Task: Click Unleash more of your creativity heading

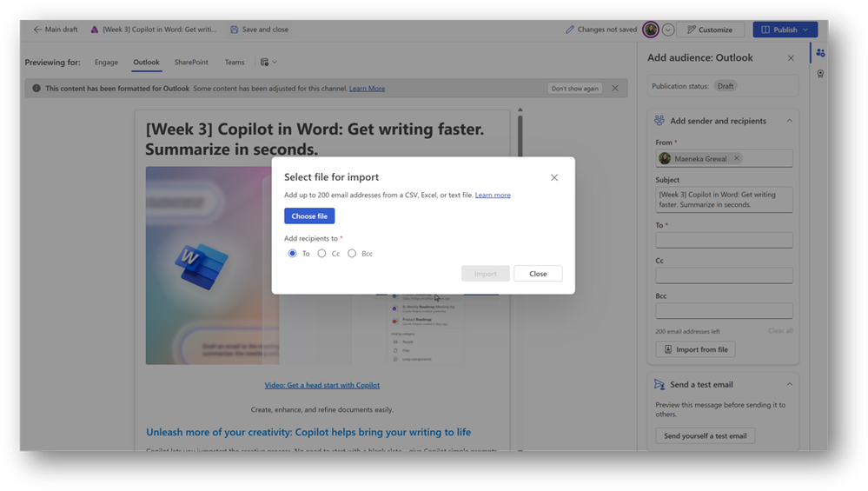Action: coord(308,432)
